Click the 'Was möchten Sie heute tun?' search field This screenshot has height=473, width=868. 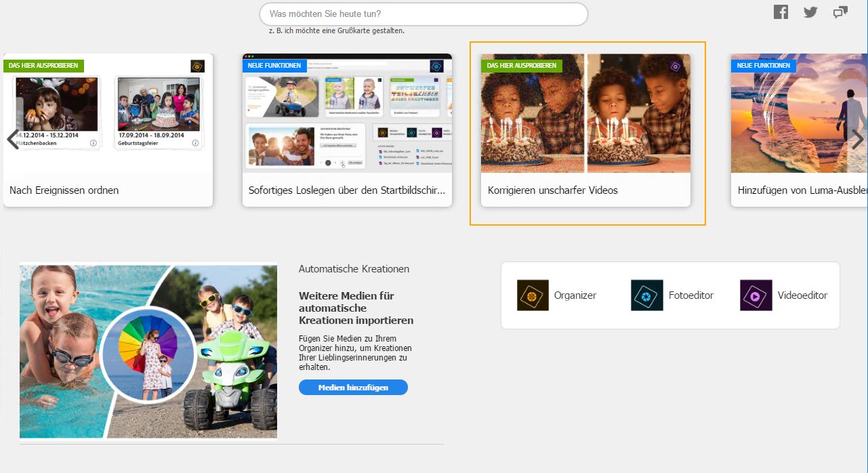pyautogui.click(x=423, y=14)
